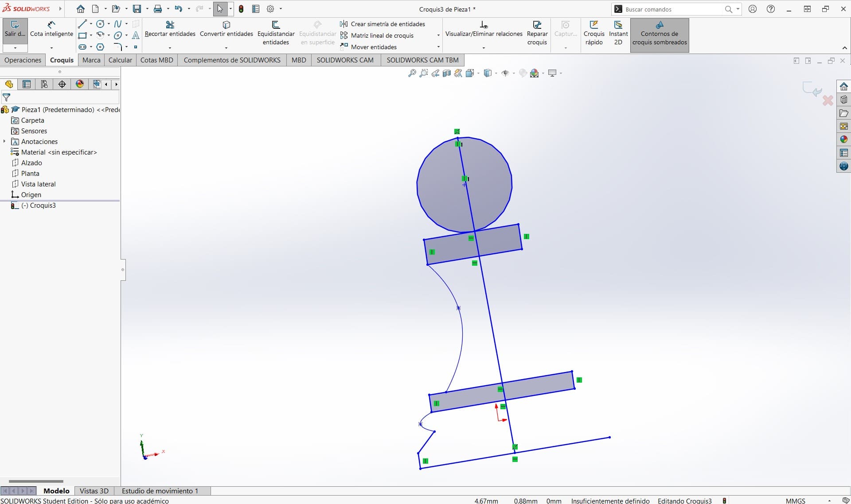Click Mover entidades
The image size is (851, 504).
(x=368, y=47)
